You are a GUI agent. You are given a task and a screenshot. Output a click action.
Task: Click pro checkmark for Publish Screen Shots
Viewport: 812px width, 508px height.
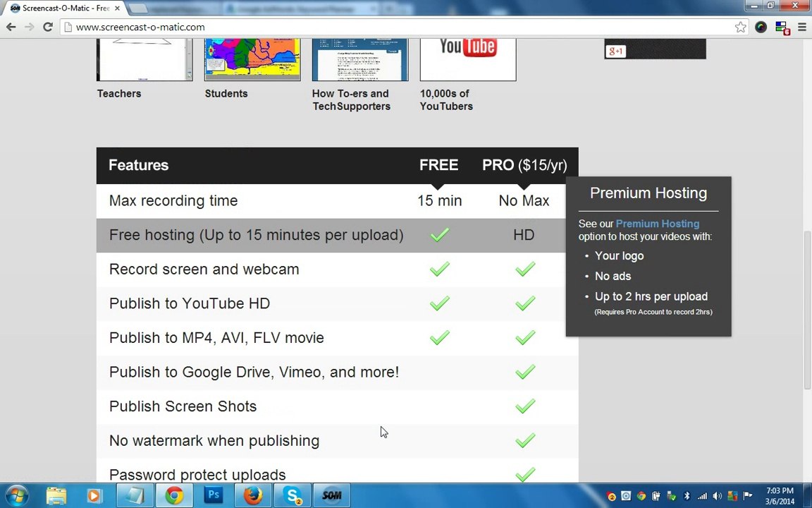[x=524, y=406]
